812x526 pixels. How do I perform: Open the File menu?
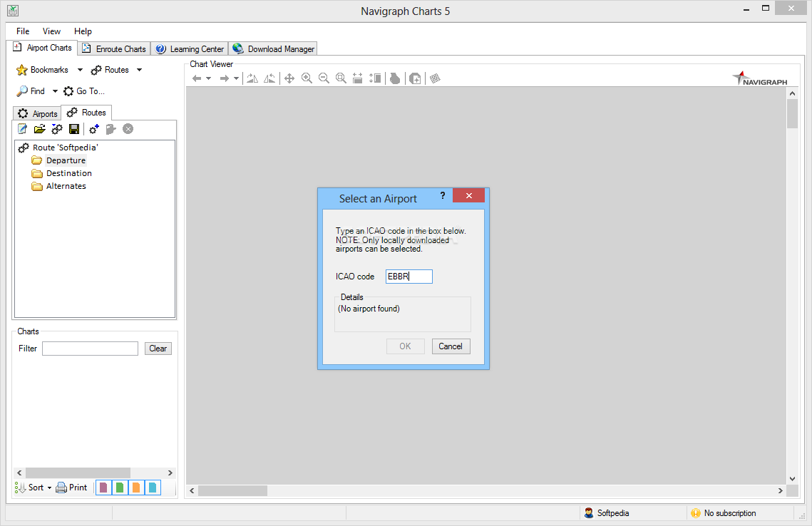pos(23,31)
